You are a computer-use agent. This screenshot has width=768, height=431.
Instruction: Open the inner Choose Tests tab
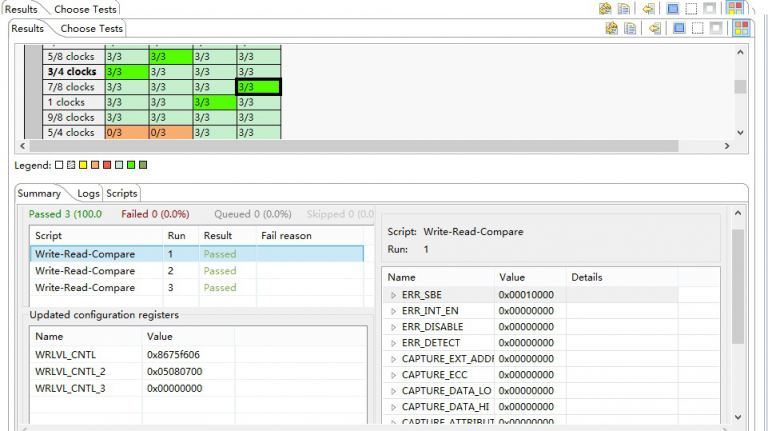(x=92, y=28)
